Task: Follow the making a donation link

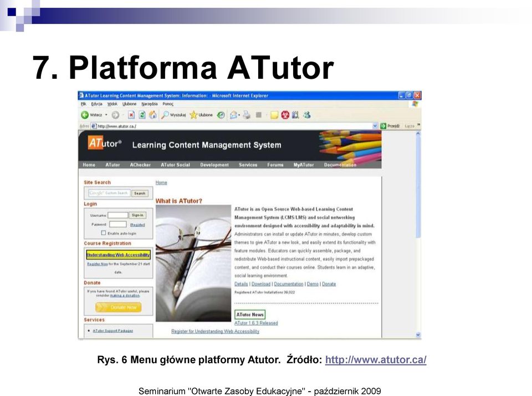Action: click(125, 296)
